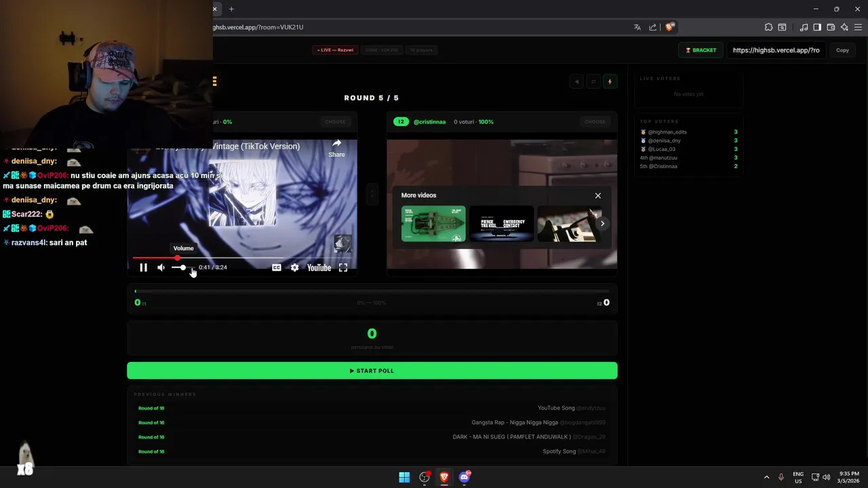Open Discord from the taskbar
Viewport: 868px width, 488px height.
[x=465, y=477]
